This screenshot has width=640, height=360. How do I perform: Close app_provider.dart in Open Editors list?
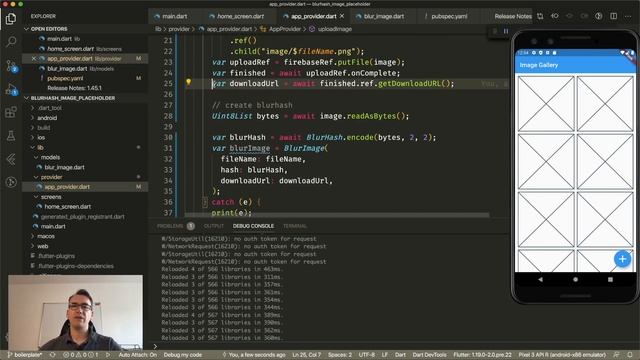[34, 59]
